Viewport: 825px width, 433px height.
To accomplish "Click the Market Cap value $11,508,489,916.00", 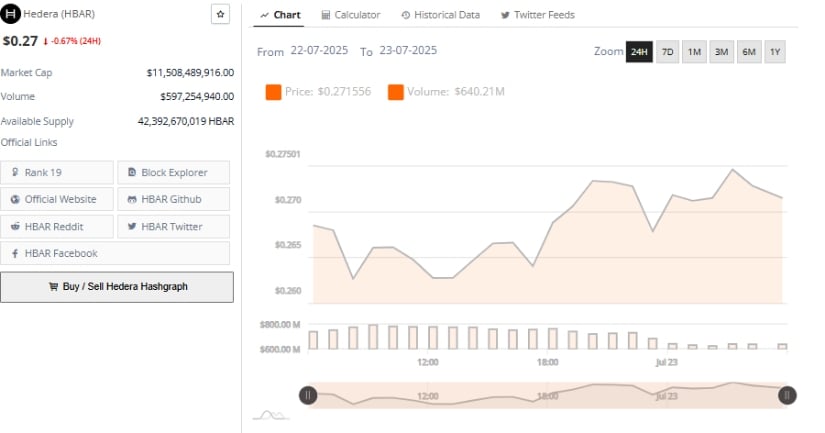I will (190, 73).
